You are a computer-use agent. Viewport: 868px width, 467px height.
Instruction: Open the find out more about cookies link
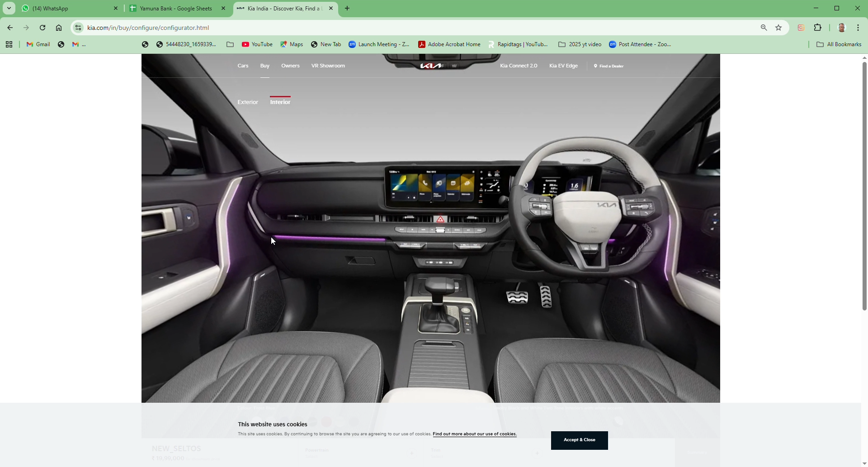pyautogui.click(x=475, y=434)
